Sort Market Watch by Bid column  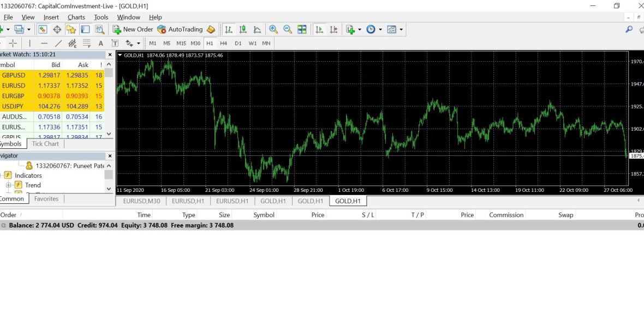48,65
